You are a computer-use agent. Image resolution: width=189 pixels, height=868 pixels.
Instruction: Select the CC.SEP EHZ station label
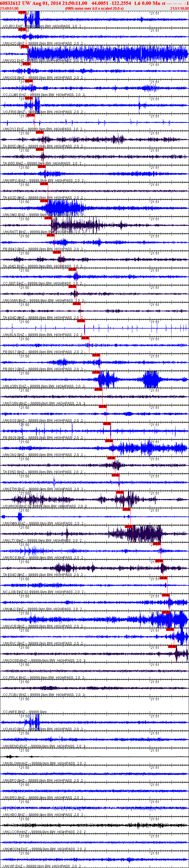42,284
